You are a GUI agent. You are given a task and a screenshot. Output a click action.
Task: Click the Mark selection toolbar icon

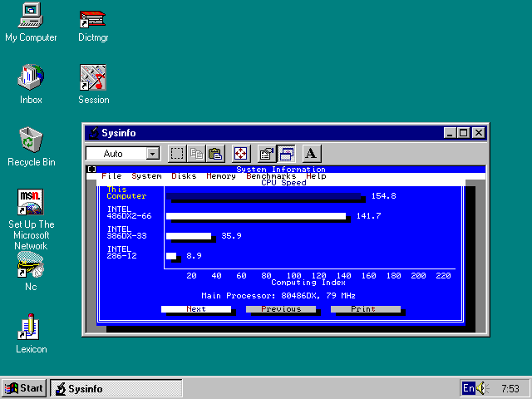pyautogui.click(x=177, y=154)
